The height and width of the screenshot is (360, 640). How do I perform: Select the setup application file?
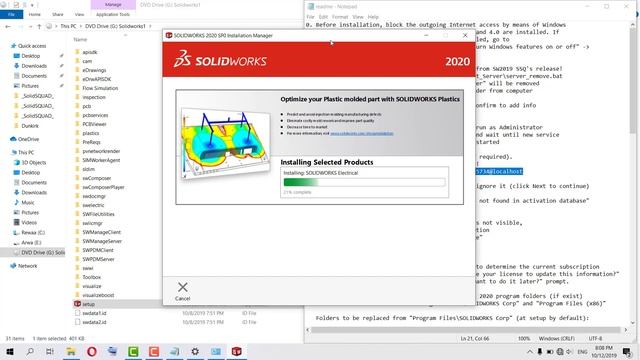tap(89, 304)
